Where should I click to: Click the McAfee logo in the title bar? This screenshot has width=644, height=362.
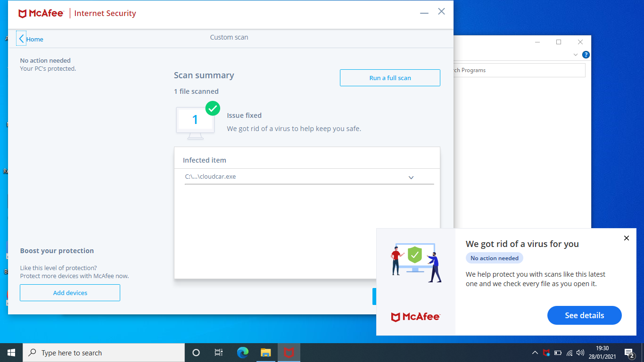tap(41, 13)
